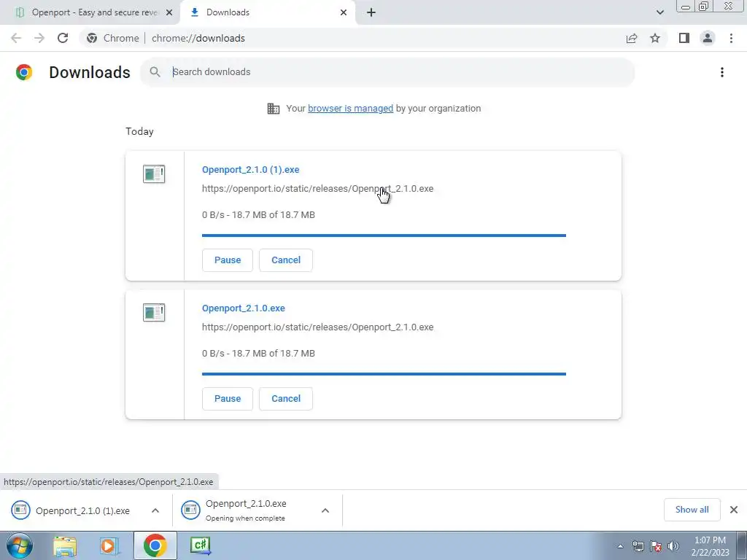Close the Openport tab
The image size is (747, 560).
pyautogui.click(x=169, y=12)
